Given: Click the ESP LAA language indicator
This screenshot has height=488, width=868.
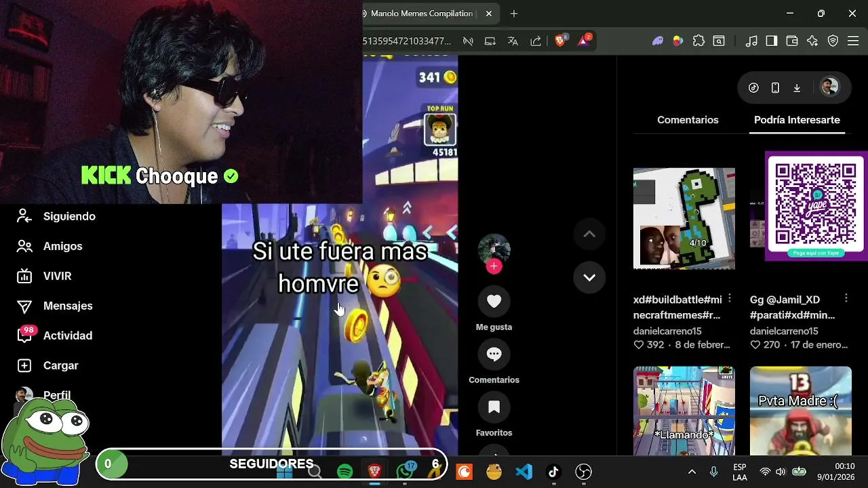Looking at the screenshot, I should click(740, 472).
